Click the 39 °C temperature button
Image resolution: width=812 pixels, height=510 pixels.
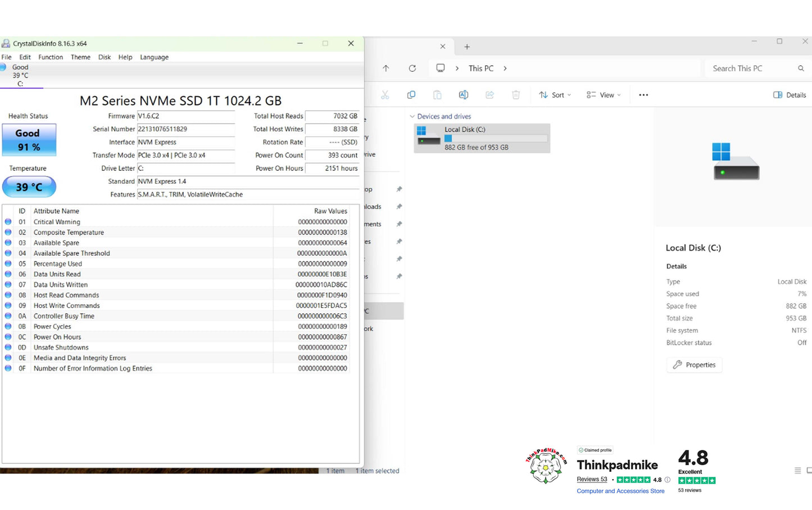[x=29, y=187]
